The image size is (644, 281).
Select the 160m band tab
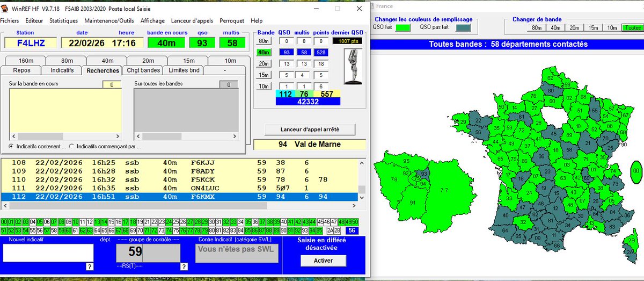coord(26,61)
